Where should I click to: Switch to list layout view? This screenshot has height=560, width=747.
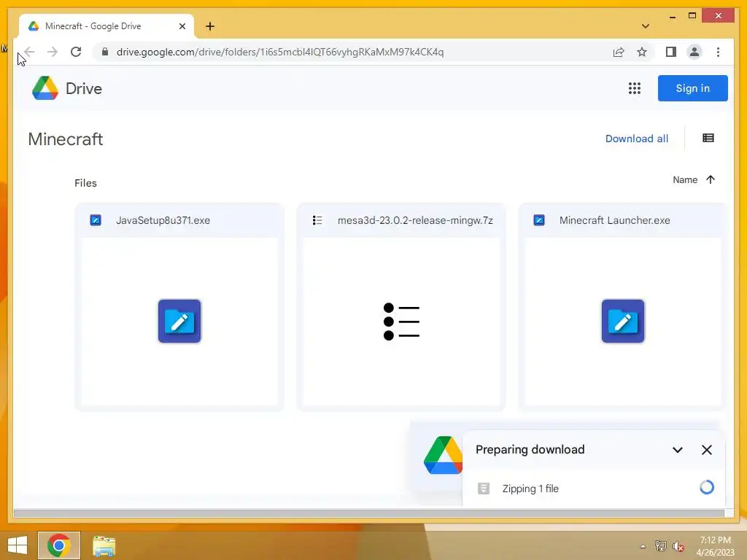(x=708, y=138)
